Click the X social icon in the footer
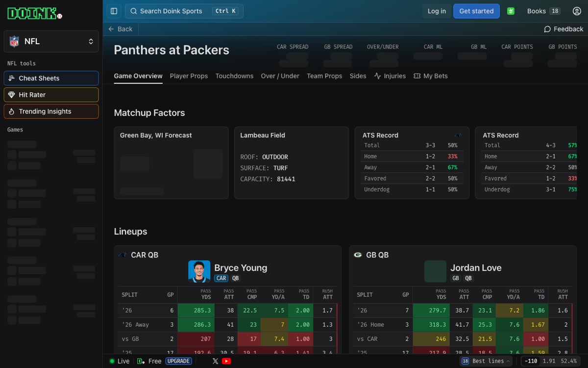The image size is (588, 368). click(x=215, y=361)
